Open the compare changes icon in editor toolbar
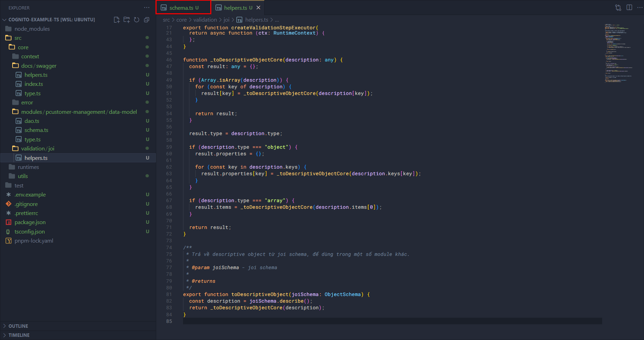This screenshot has width=644, height=340. click(618, 8)
